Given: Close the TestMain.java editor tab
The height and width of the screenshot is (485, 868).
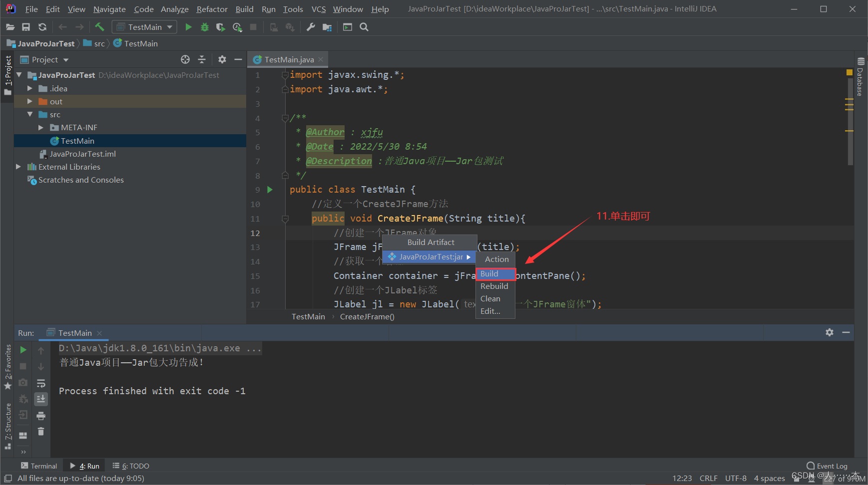Looking at the screenshot, I should coord(321,59).
